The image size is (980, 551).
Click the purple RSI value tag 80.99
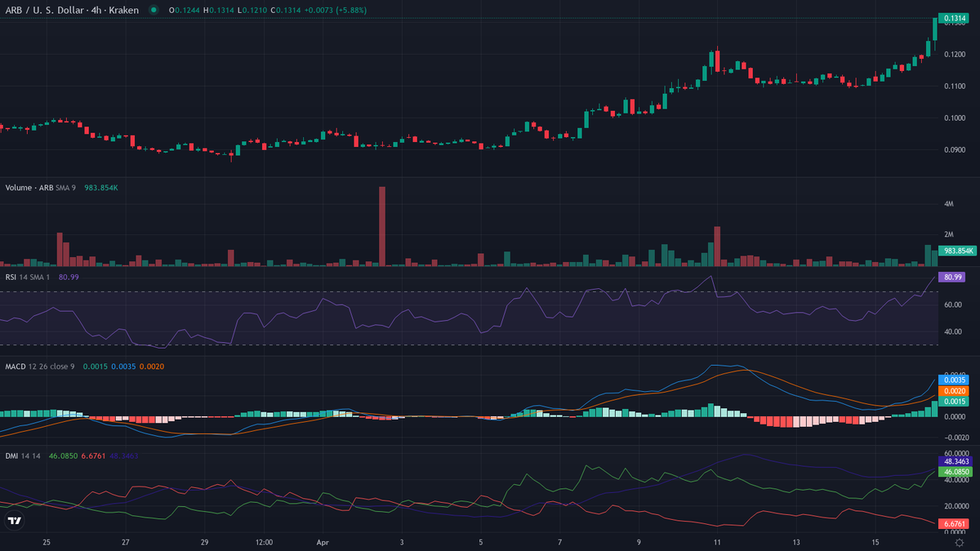(x=953, y=278)
